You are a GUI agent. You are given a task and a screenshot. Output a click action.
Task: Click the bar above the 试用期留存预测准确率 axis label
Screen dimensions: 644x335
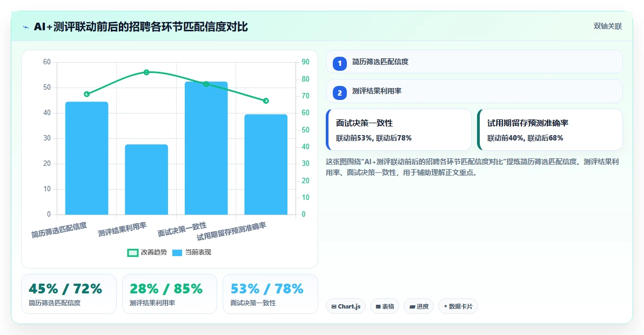pos(266,165)
